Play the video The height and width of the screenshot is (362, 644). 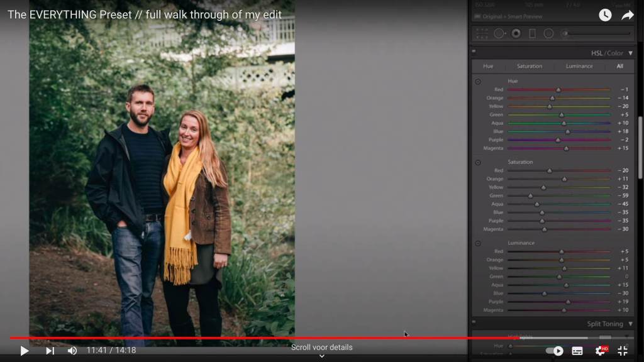25,351
